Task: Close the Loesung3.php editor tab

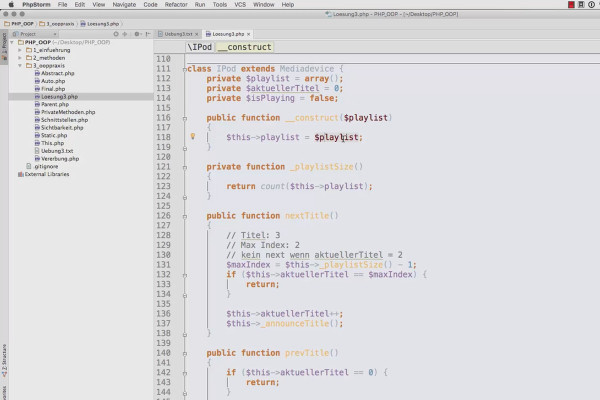Action: pyautogui.click(x=249, y=34)
